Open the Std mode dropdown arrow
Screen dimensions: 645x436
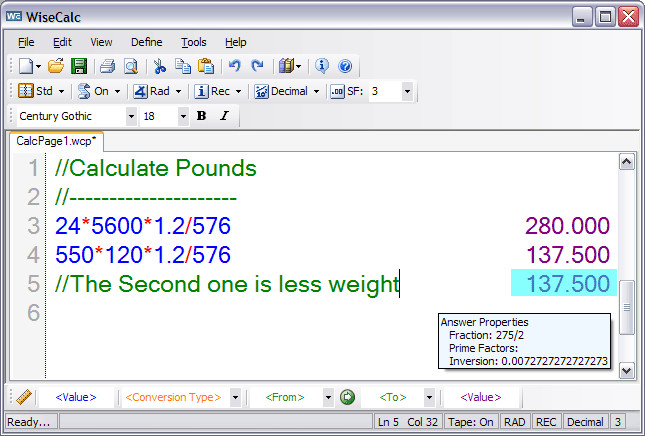pyautogui.click(x=61, y=91)
